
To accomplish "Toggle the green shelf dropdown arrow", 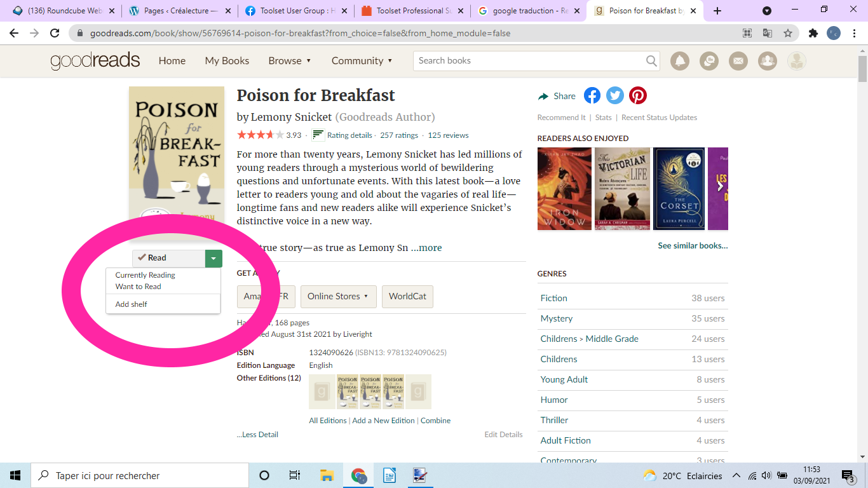I will coord(214,258).
